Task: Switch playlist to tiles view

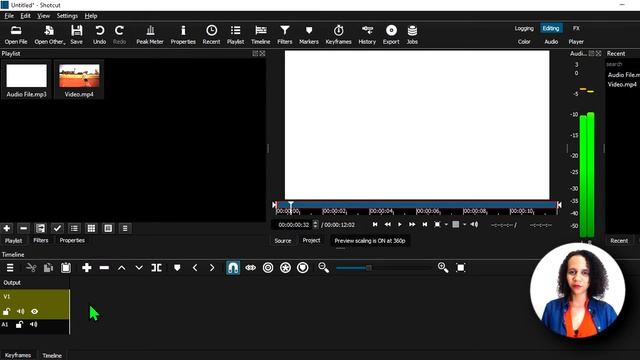Action: [x=91, y=228]
